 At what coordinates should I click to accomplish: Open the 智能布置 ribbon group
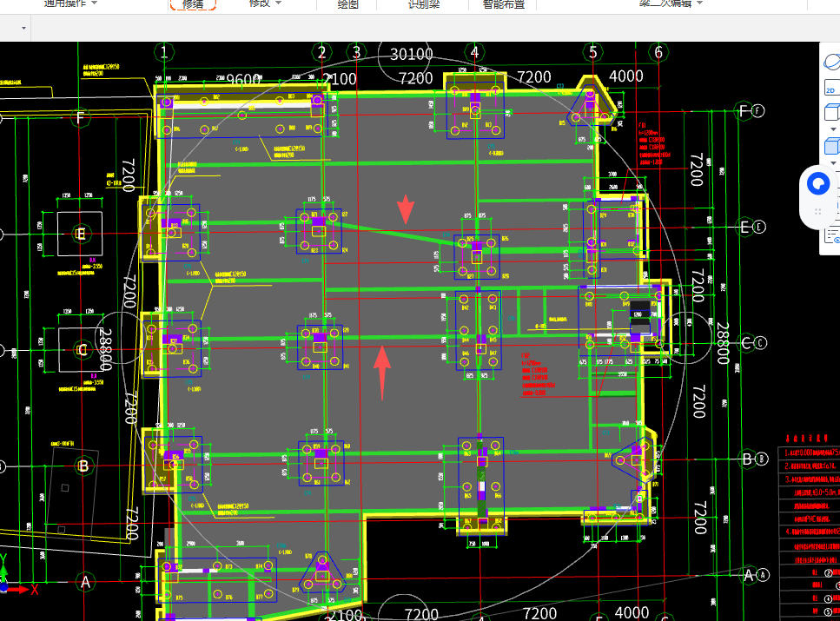tap(504, 4)
